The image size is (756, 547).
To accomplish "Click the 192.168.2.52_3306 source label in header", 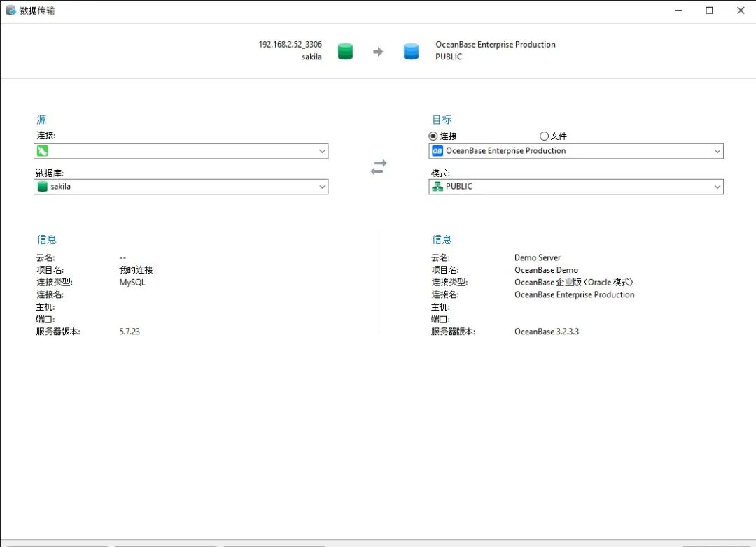I will point(290,44).
